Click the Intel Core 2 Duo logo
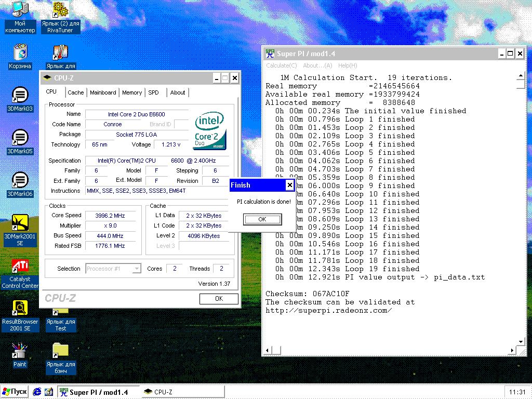Image resolution: width=532 pixels, height=399 pixels. [210, 131]
